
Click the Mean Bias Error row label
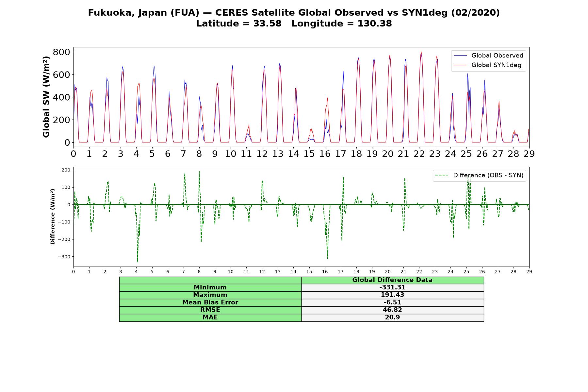point(210,302)
